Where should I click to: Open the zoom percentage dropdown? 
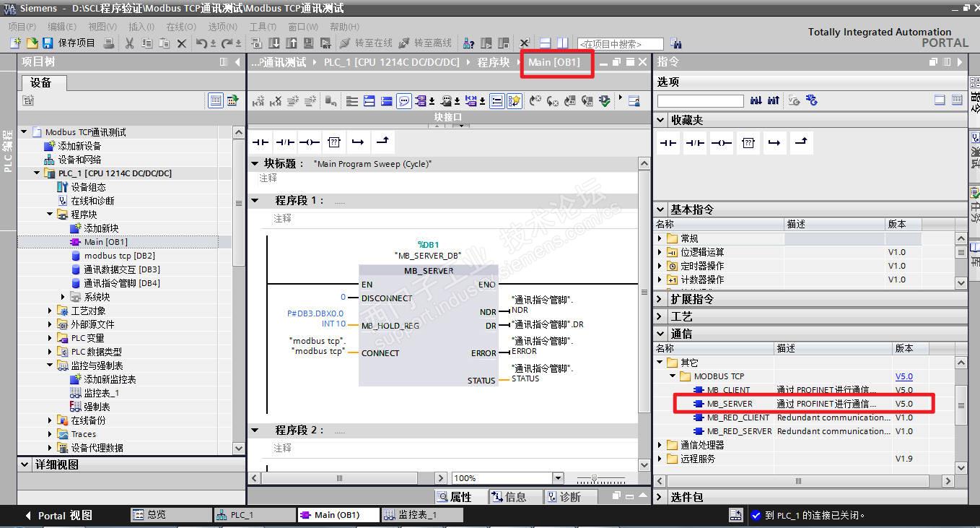558,478
